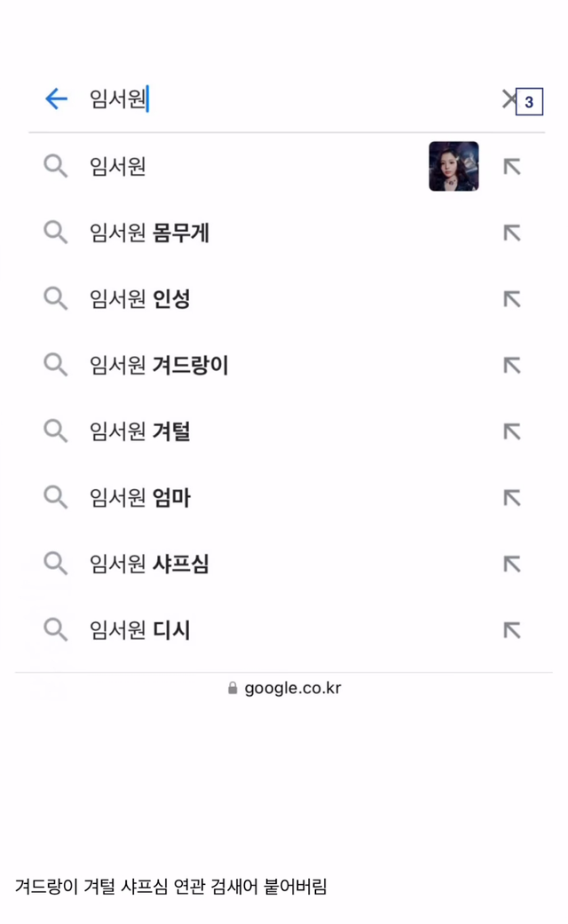Hit the insert arrow for 임서원 디시
The image size is (568, 924).
pos(512,630)
